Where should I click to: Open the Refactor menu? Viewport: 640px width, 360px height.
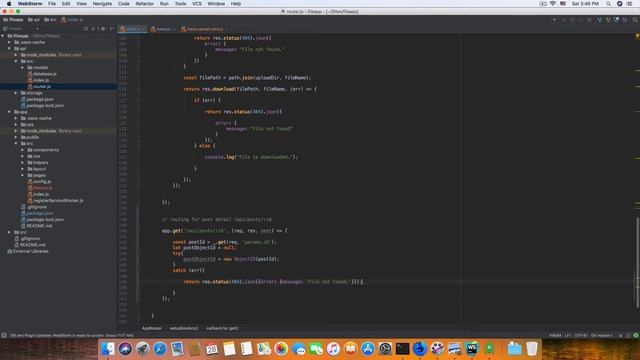[x=144, y=4]
